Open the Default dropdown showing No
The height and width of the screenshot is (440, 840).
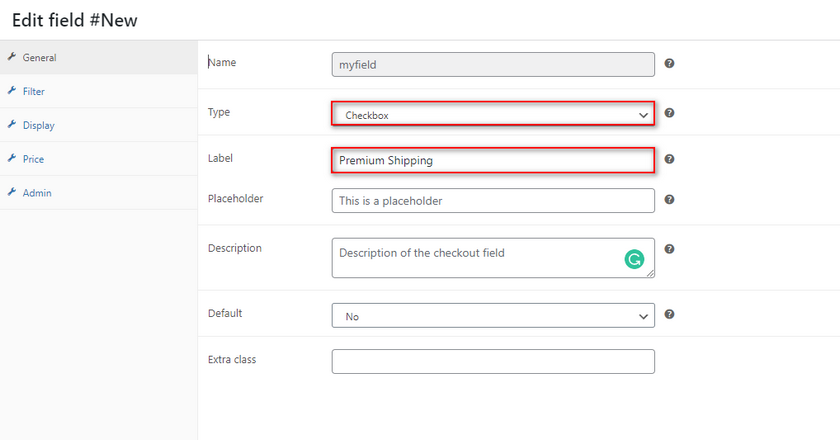[493, 316]
